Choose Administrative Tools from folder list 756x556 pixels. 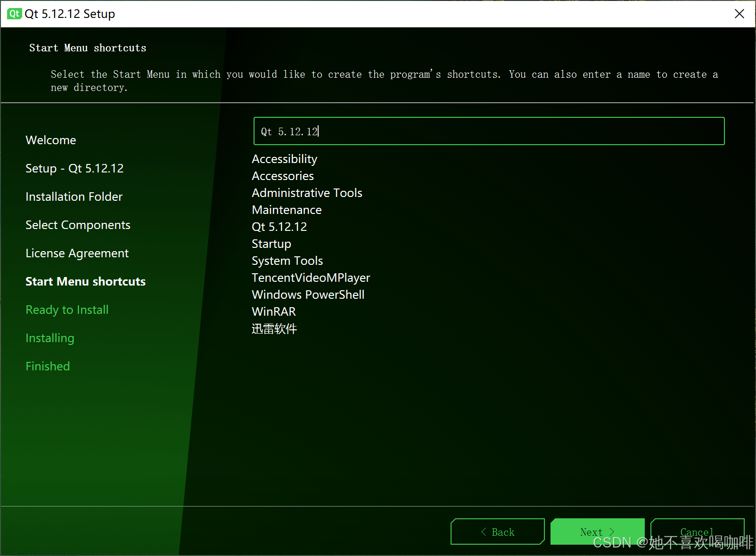[x=307, y=193]
